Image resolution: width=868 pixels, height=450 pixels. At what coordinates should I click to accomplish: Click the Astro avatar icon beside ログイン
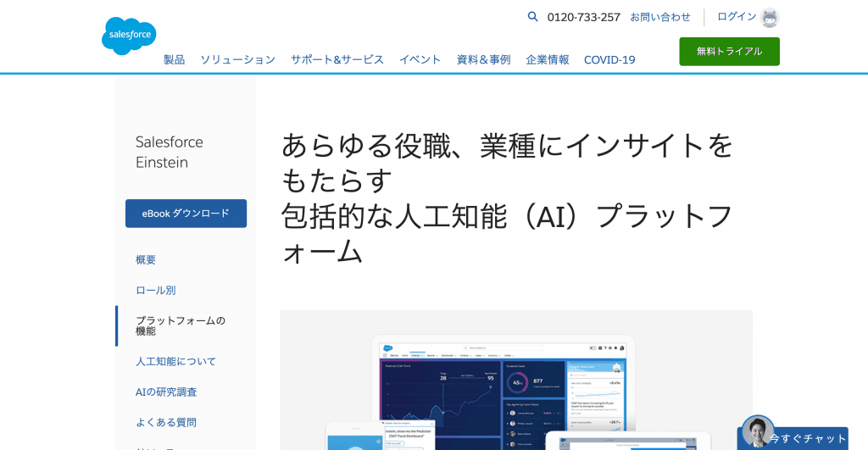(x=770, y=18)
